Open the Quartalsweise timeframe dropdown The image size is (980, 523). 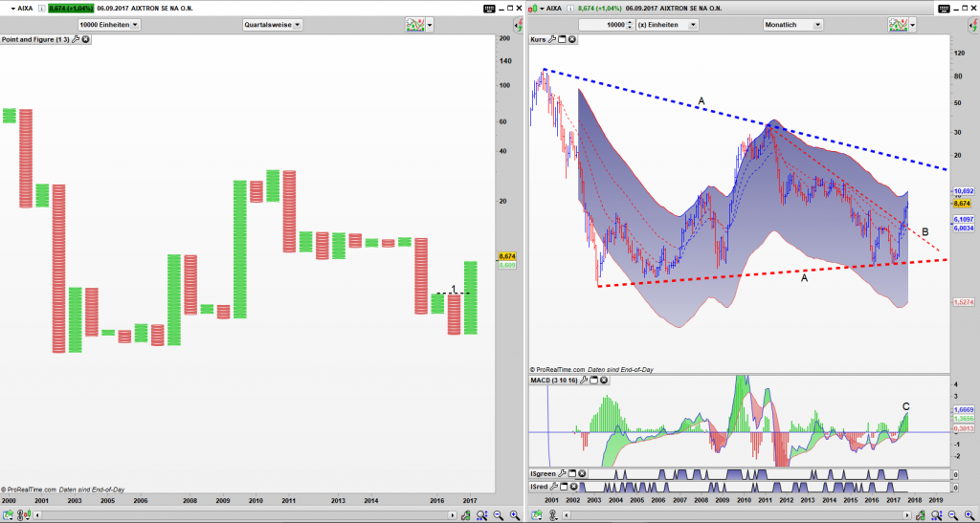pos(273,24)
